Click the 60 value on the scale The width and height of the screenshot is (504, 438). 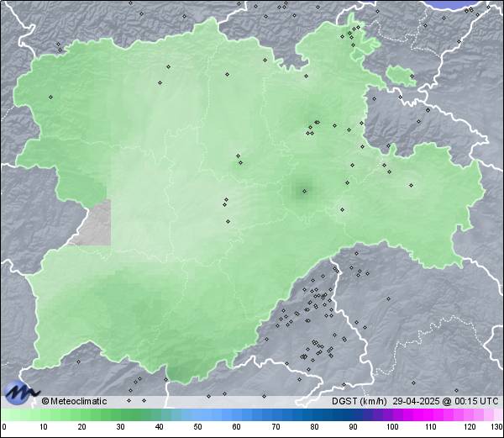(237, 427)
